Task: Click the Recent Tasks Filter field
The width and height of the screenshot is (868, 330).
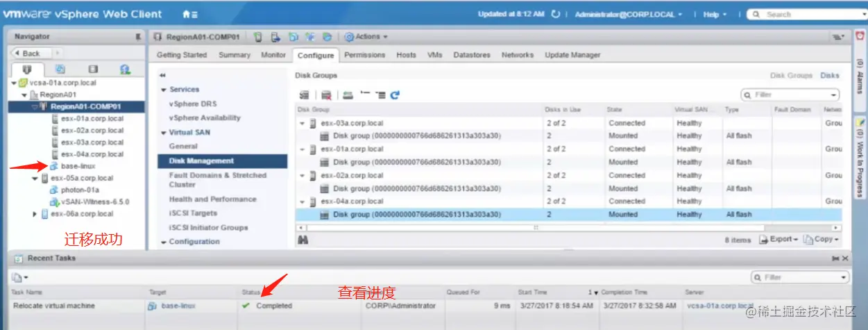Action: pyautogui.click(x=799, y=277)
